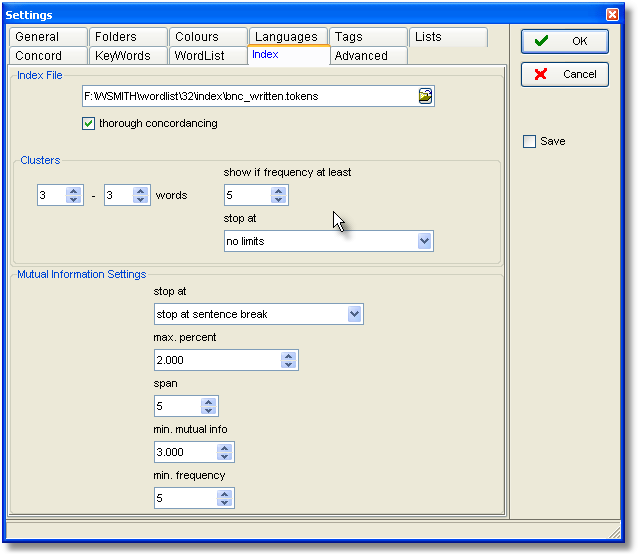The image size is (639, 557).
Task: Decrease the show if frequency at least value
Action: (x=278, y=199)
